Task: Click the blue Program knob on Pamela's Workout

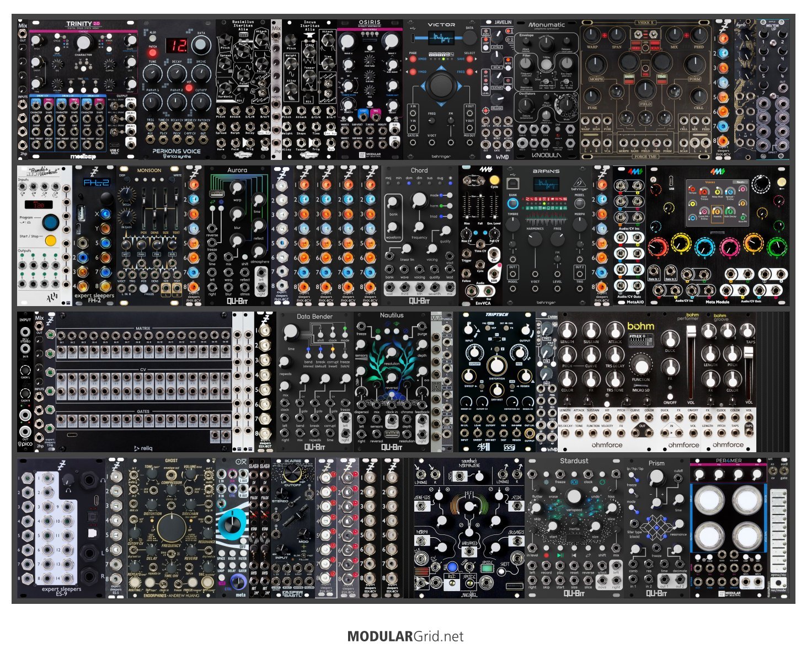Action: pos(51,223)
